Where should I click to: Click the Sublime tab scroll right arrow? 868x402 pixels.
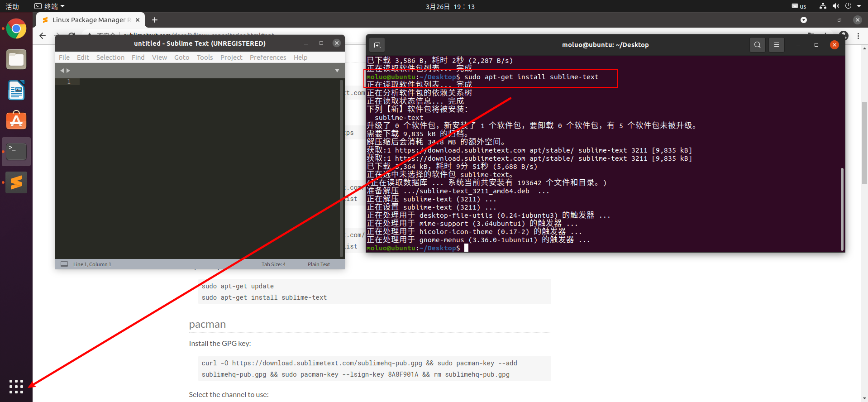coord(68,71)
